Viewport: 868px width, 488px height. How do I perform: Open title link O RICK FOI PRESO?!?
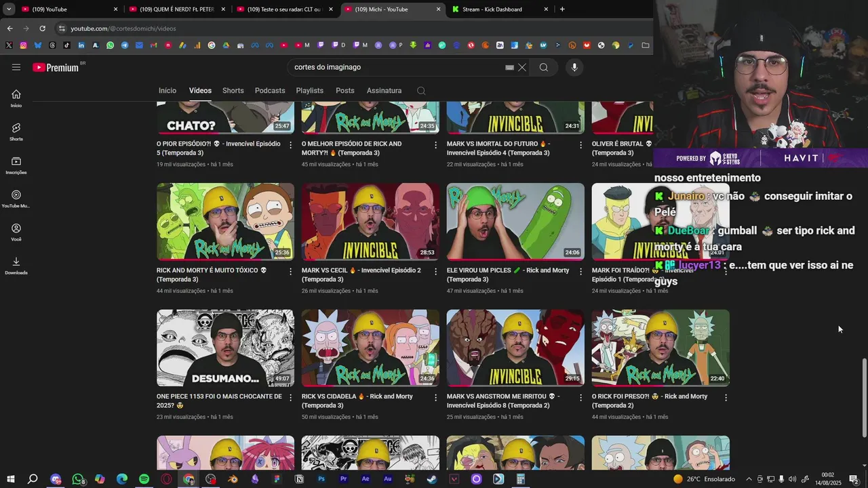[650, 401]
